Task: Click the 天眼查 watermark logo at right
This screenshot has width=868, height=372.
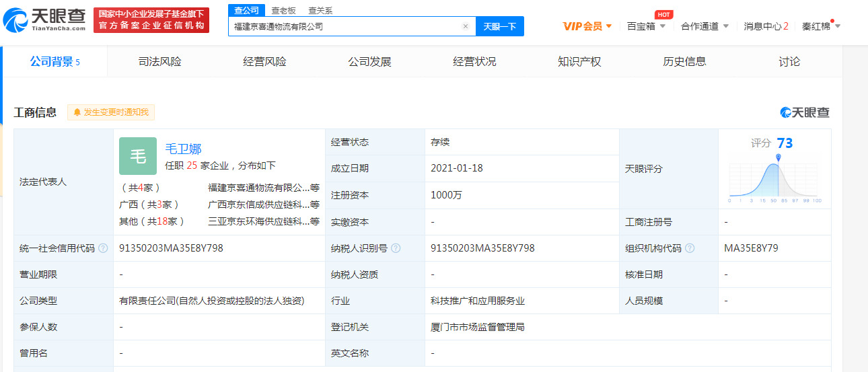Action: pyautogui.click(x=805, y=112)
